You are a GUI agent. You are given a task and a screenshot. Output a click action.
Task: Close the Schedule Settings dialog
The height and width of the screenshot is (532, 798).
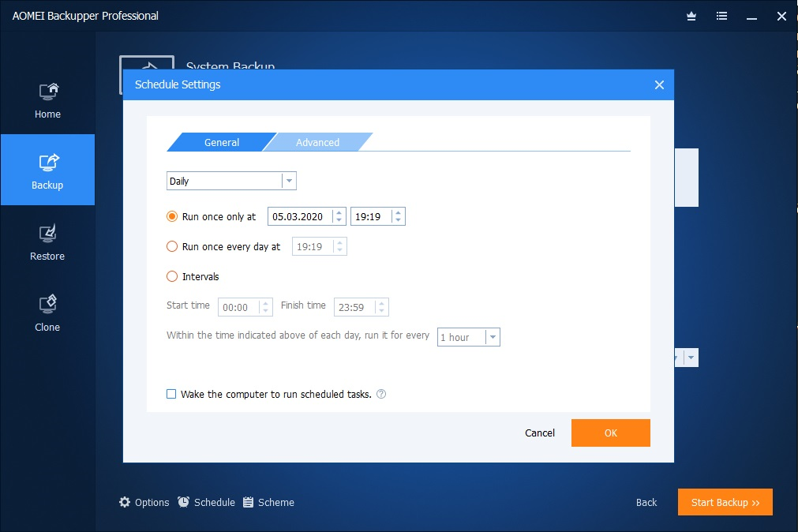[x=659, y=85]
